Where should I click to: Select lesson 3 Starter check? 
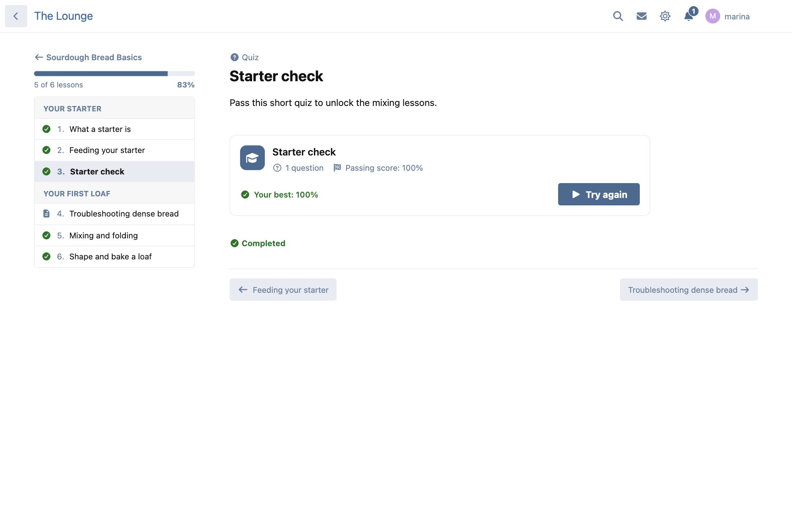pyautogui.click(x=114, y=172)
